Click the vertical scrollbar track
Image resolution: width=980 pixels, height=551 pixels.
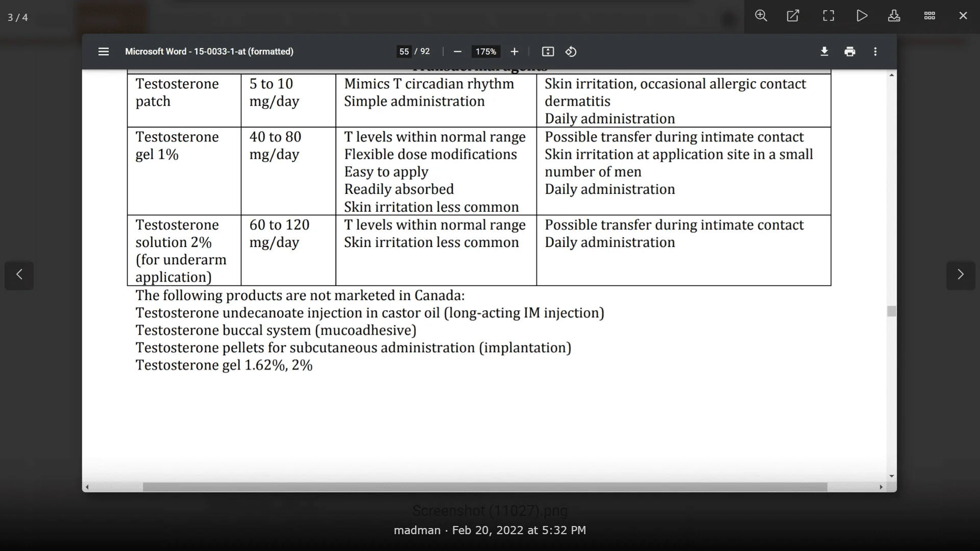tap(893, 404)
